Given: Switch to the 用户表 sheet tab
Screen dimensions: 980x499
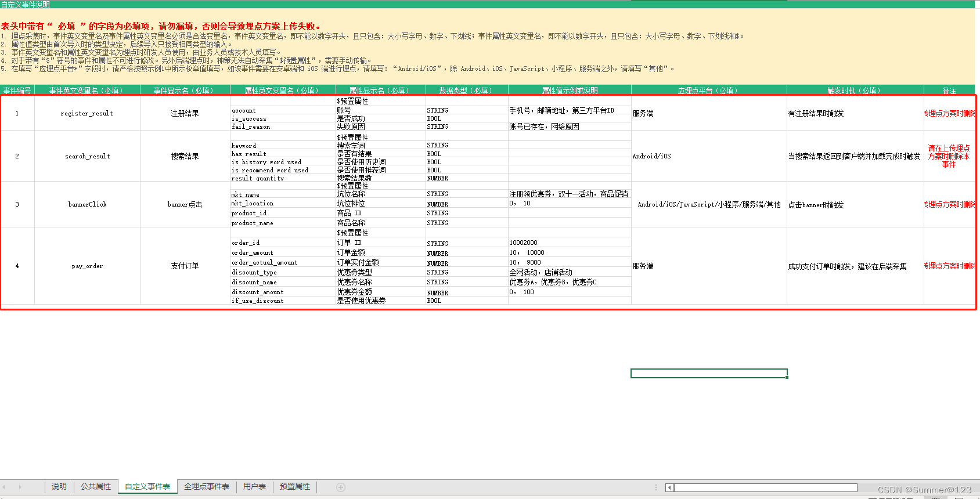Looking at the screenshot, I should (254, 487).
